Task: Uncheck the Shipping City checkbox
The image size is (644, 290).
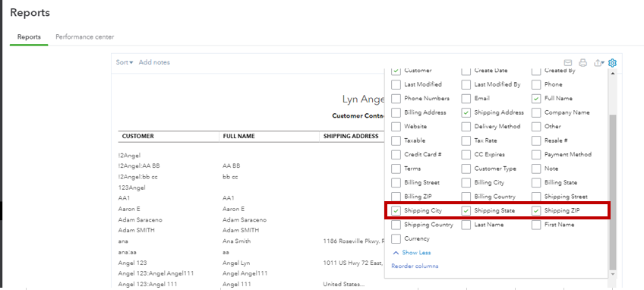Action: (396, 211)
